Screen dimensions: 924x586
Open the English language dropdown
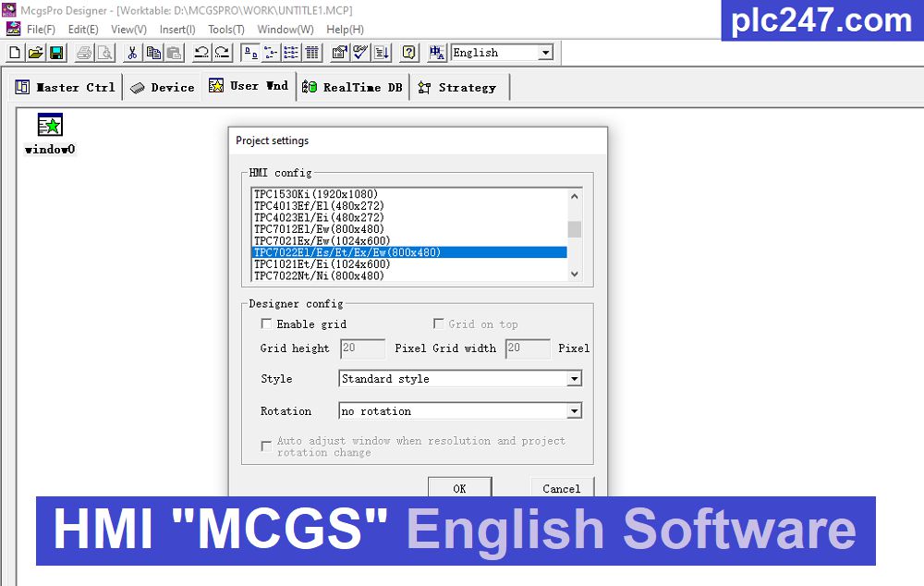click(546, 53)
